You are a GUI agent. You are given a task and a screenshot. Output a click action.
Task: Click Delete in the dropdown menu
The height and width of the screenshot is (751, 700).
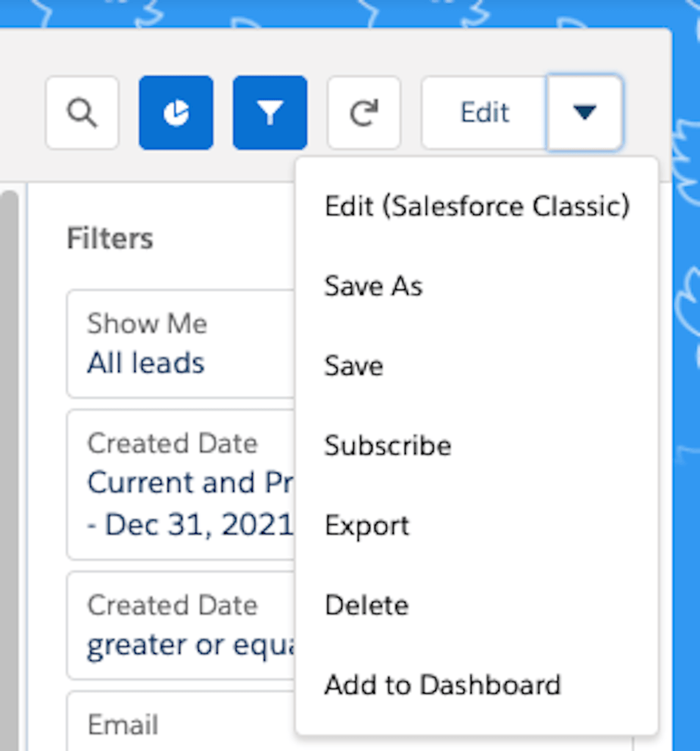367,606
